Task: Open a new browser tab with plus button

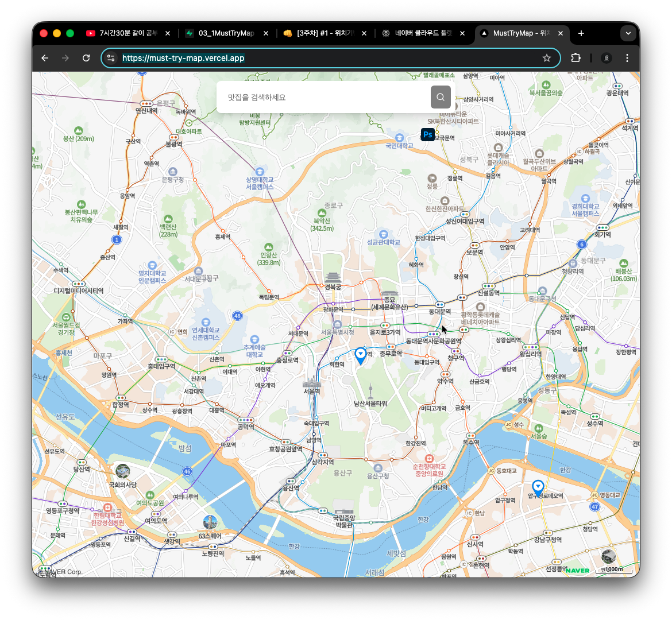Action: pos(581,33)
